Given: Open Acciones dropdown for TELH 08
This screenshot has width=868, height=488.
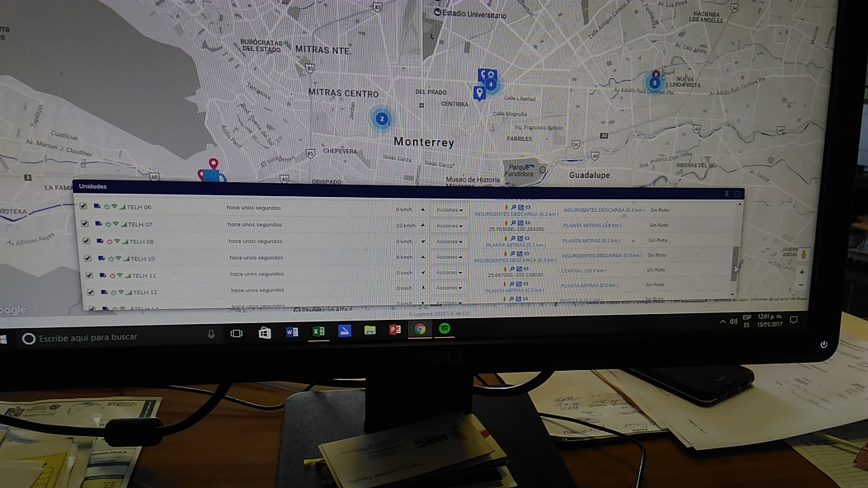Looking at the screenshot, I should click(x=449, y=241).
